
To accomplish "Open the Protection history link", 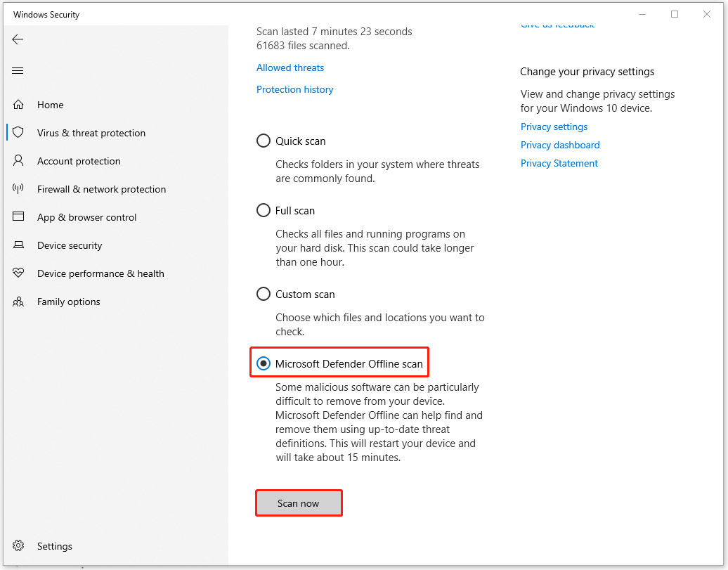I will 294,90.
